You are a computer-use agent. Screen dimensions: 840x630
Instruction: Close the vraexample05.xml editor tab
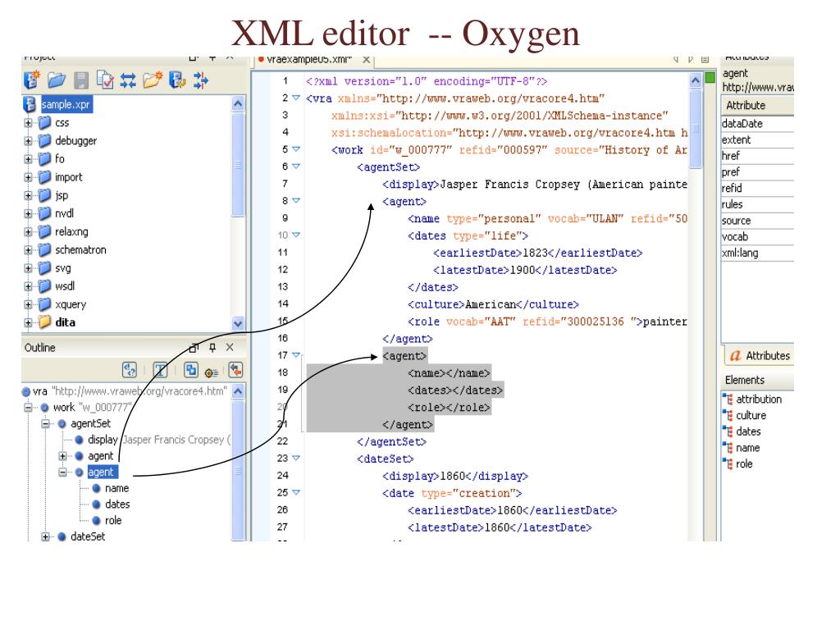(x=367, y=59)
